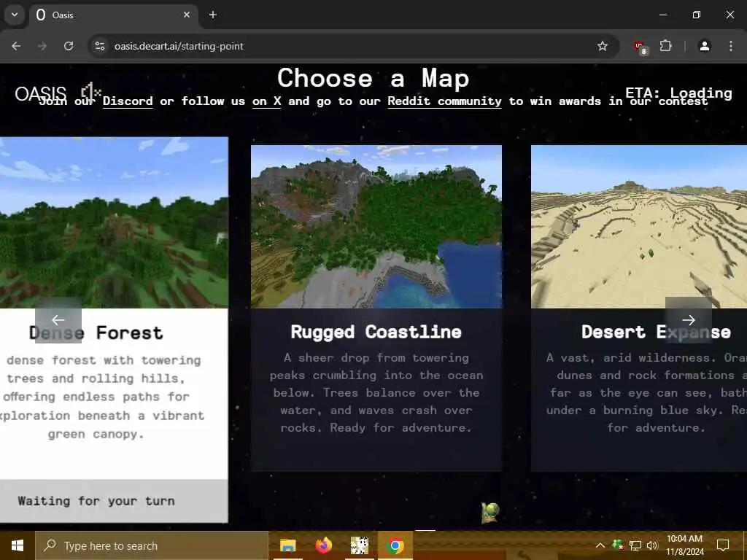Go back to the previous page

tap(16, 46)
